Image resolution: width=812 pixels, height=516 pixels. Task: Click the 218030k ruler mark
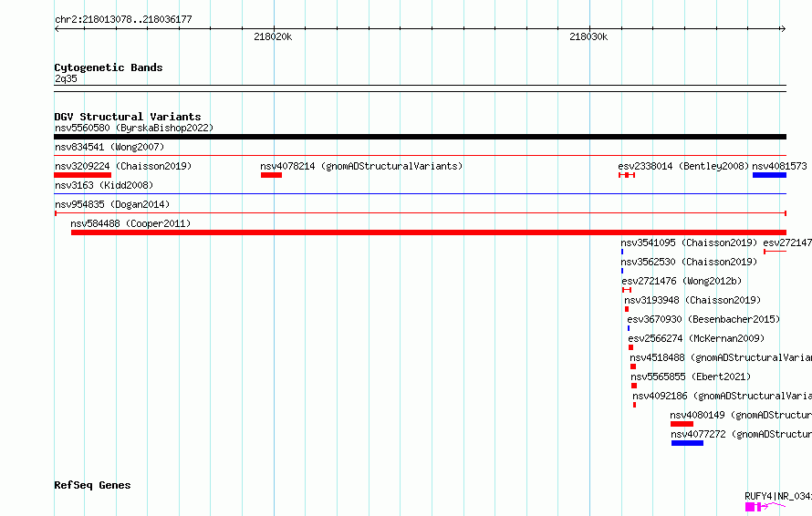[x=588, y=36]
